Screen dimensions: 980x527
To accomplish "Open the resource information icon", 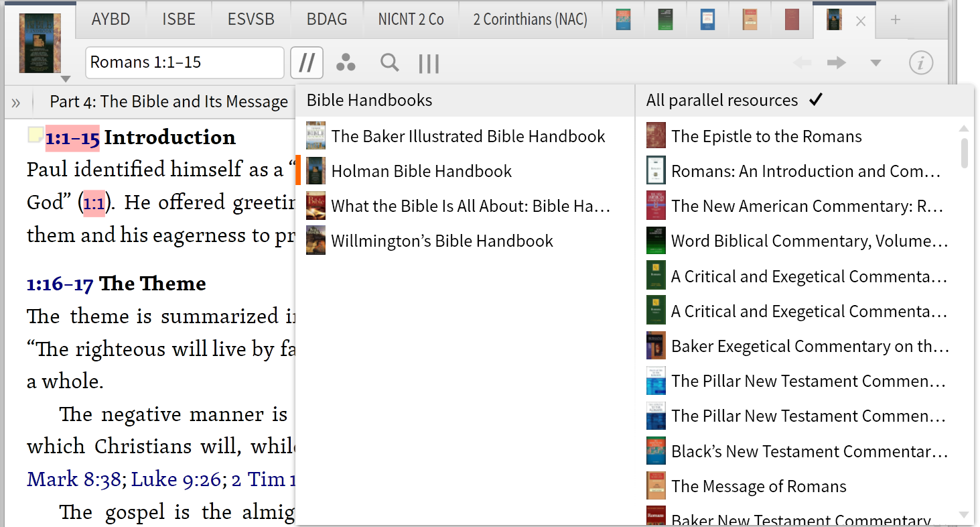I will (x=921, y=63).
